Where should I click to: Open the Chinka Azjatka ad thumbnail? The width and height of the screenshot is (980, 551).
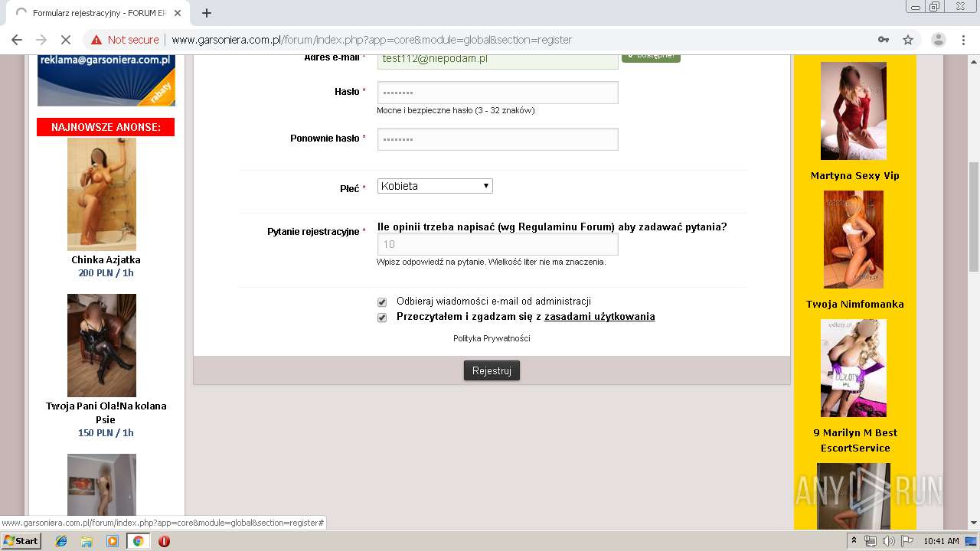[102, 194]
